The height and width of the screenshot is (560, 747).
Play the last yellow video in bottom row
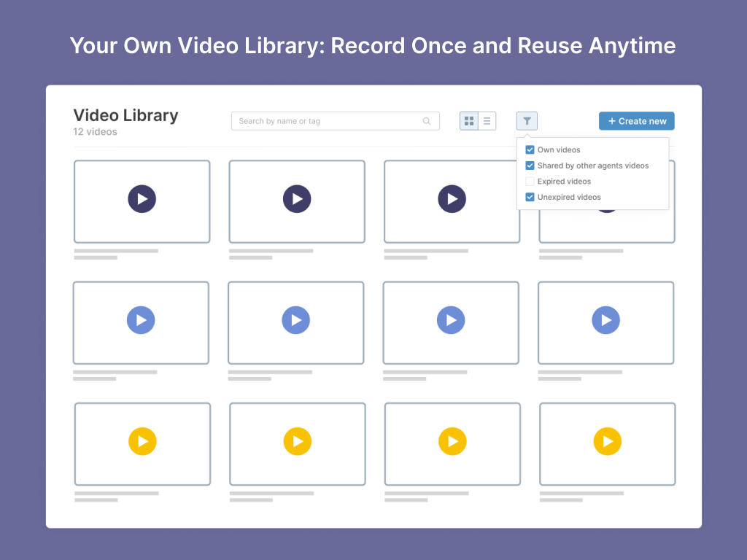click(607, 441)
